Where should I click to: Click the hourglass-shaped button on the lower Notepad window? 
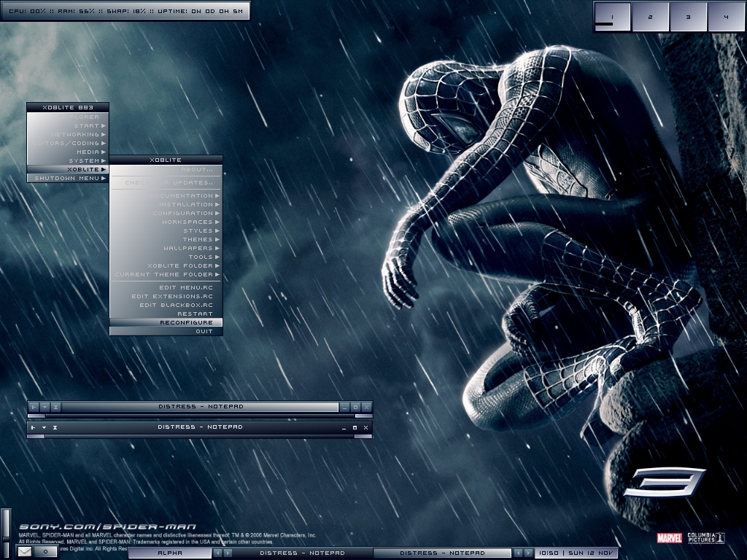55,427
